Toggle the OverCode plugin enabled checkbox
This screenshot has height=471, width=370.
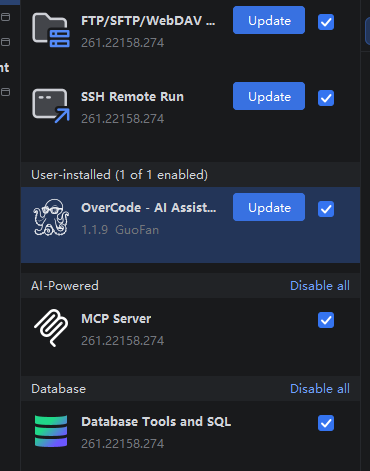tap(326, 209)
